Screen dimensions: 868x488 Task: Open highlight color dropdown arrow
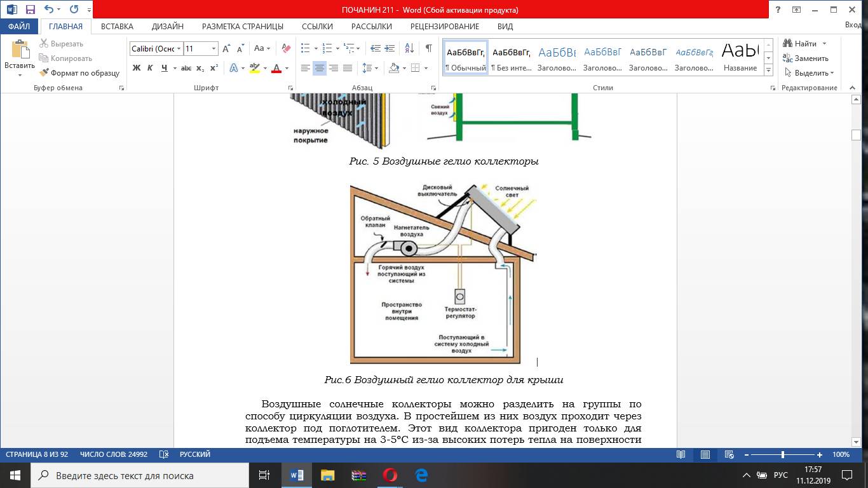point(264,68)
